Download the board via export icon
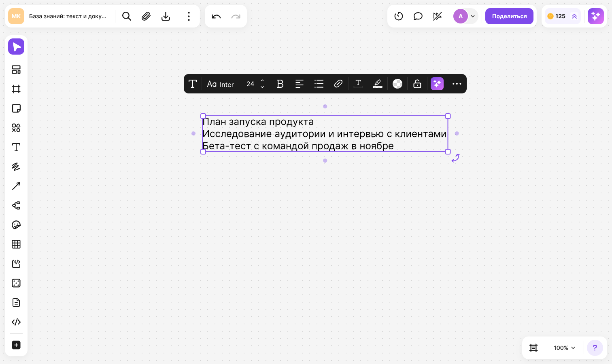Viewport: 612px width, 364px height. coord(166,16)
